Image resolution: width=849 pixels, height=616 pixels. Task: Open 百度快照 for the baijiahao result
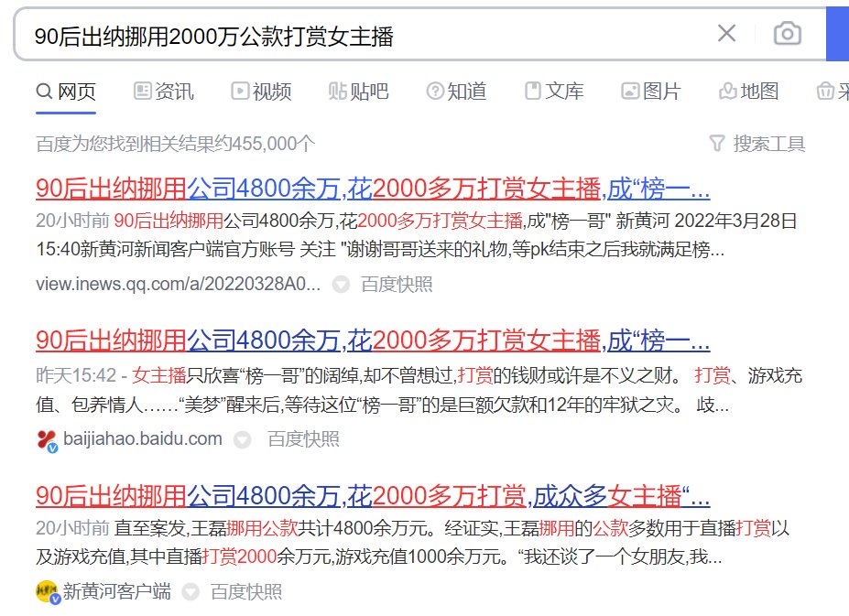click(x=303, y=439)
